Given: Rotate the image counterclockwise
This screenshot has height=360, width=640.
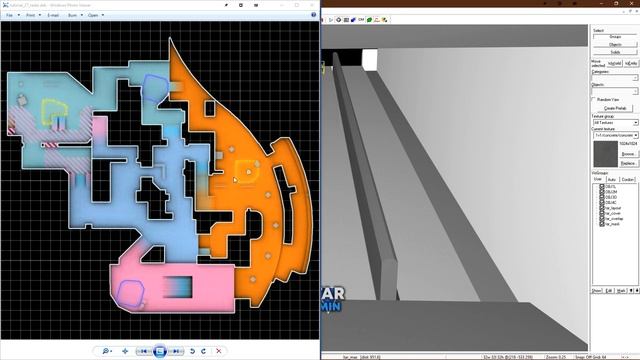Looking at the screenshot, I should (x=192, y=351).
